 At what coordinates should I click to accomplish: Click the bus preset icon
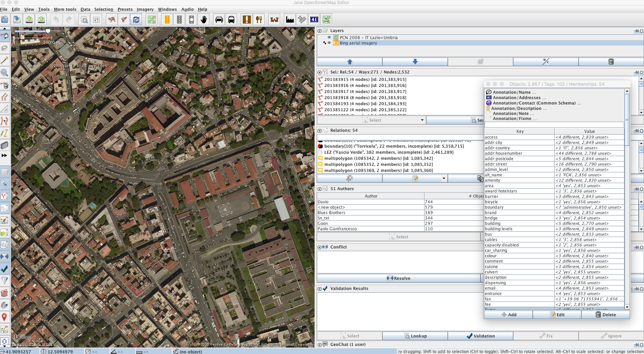tap(231, 20)
